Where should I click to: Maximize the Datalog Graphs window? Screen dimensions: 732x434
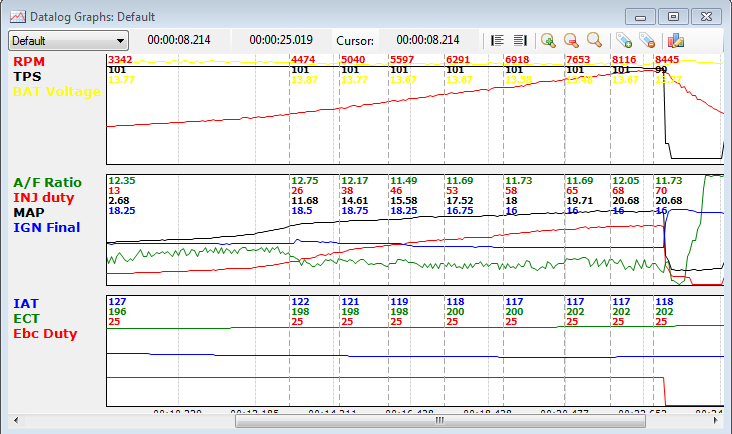click(673, 16)
